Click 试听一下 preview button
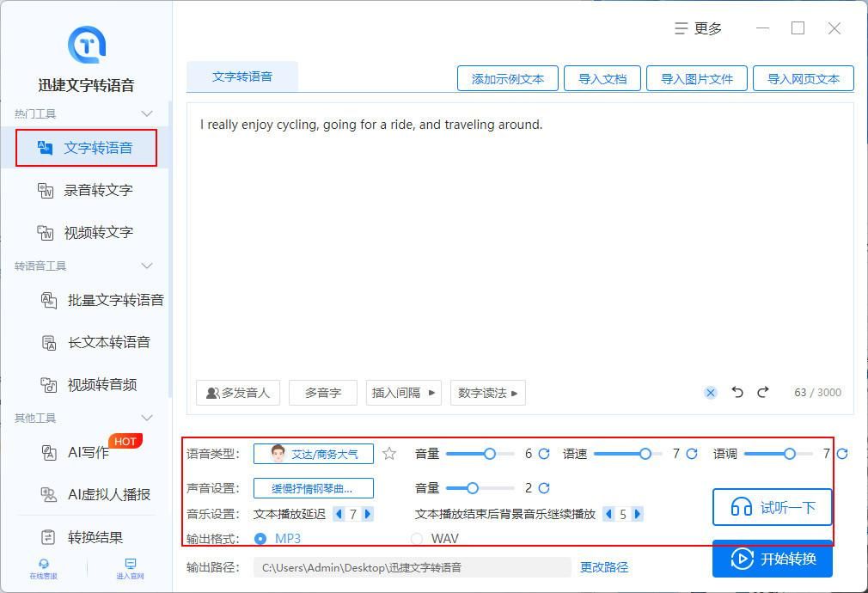868x593 pixels. tap(773, 507)
